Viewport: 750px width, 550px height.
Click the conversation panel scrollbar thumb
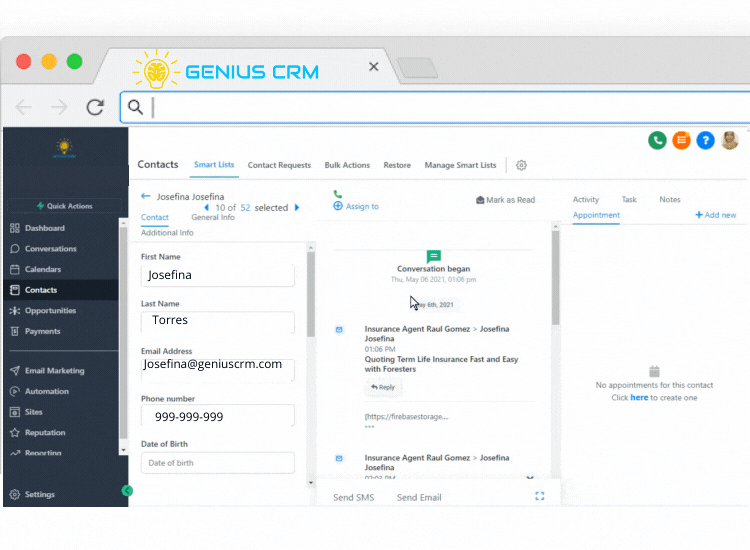[555, 278]
